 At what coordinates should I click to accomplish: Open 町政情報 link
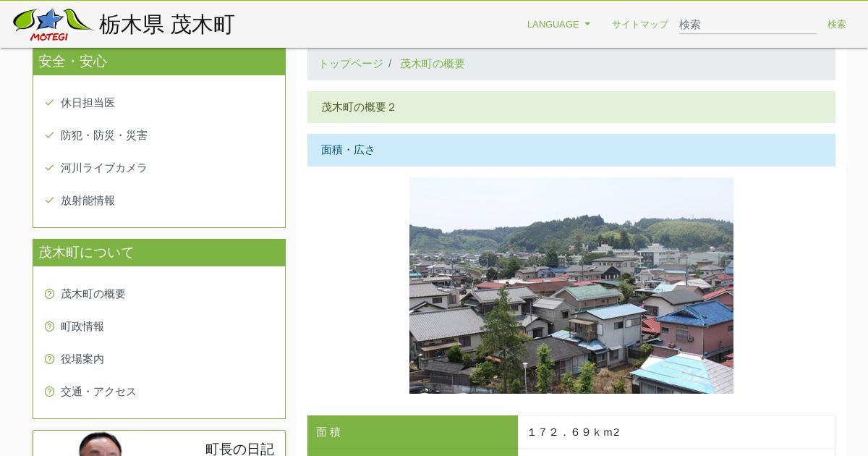click(x=82, y=326)
